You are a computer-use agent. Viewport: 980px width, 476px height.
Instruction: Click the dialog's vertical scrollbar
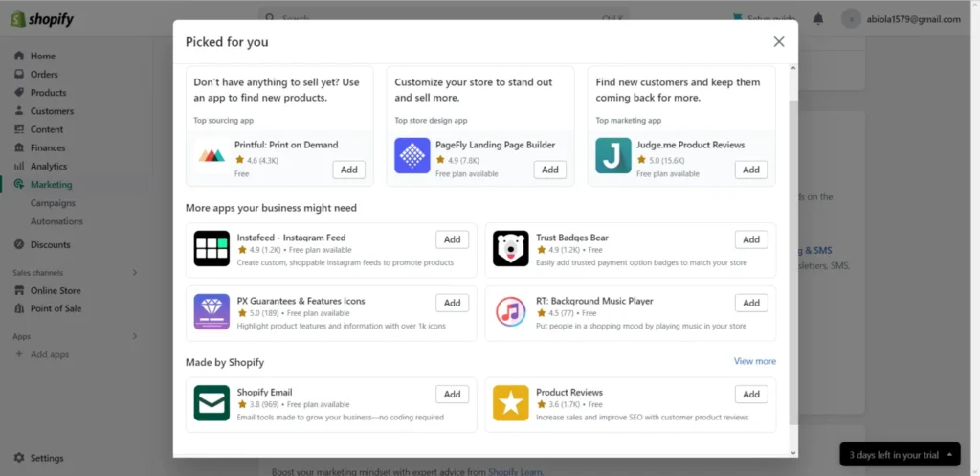tap(793, 262)
